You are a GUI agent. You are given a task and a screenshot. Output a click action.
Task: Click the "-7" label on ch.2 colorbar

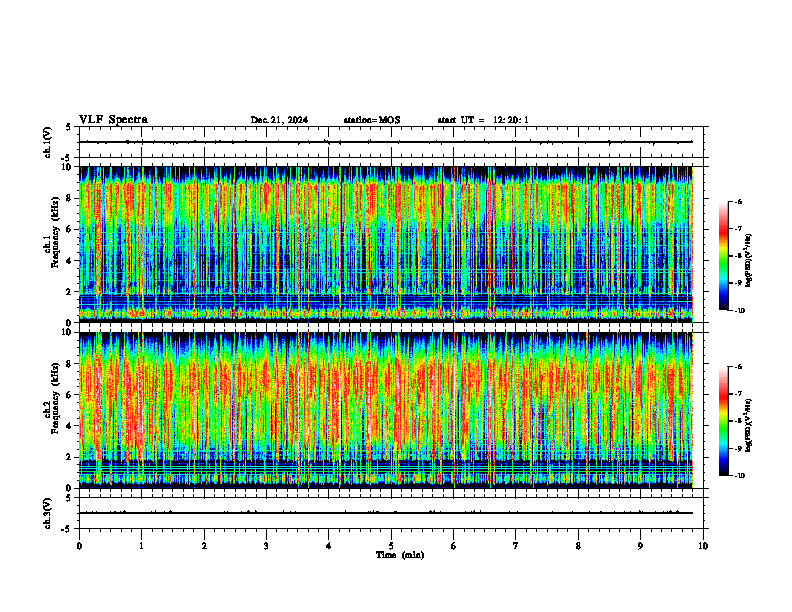coord(738,394)
